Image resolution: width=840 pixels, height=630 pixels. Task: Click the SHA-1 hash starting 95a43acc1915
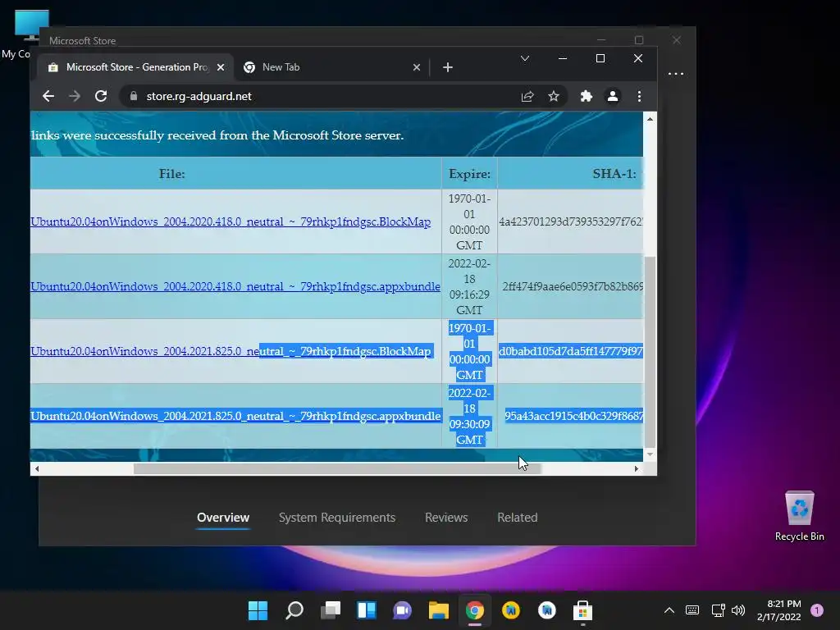pyautogui.click(x=573, y=416)
